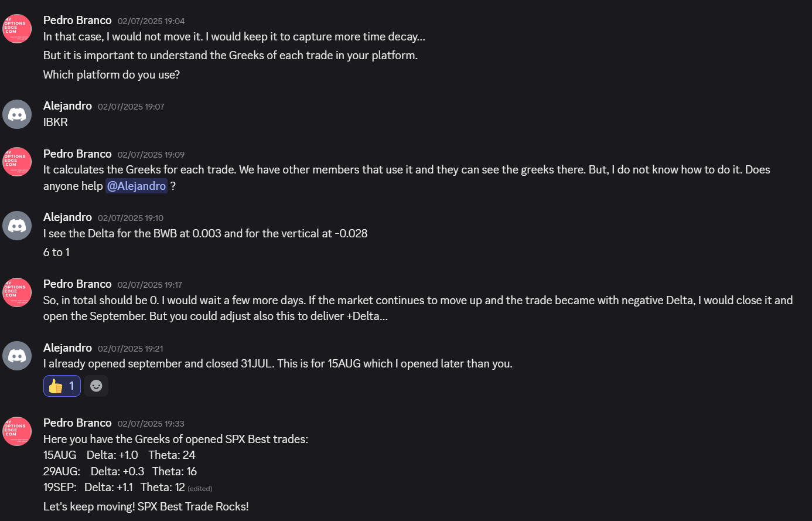Click Pedro Branco's name on the 19:33 message
This screenshot has height=521, width=812.
click(x=77, y=423)
